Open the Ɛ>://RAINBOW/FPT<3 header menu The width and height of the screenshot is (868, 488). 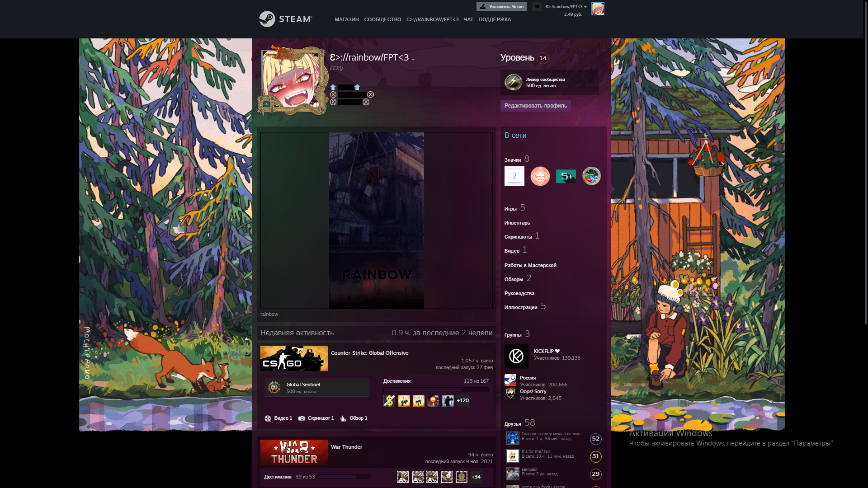click(x=432, y=19)
